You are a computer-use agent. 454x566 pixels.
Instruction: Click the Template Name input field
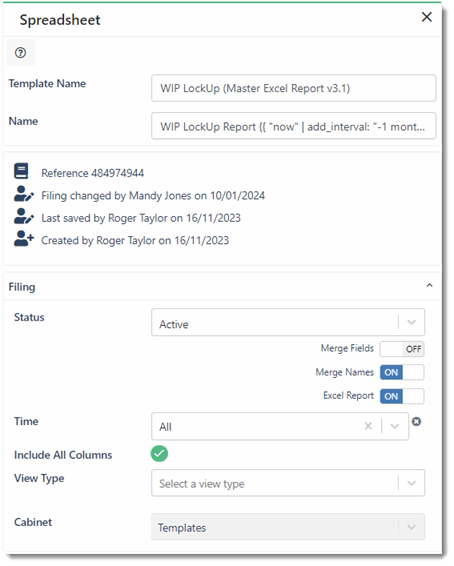tap(293, 88)
